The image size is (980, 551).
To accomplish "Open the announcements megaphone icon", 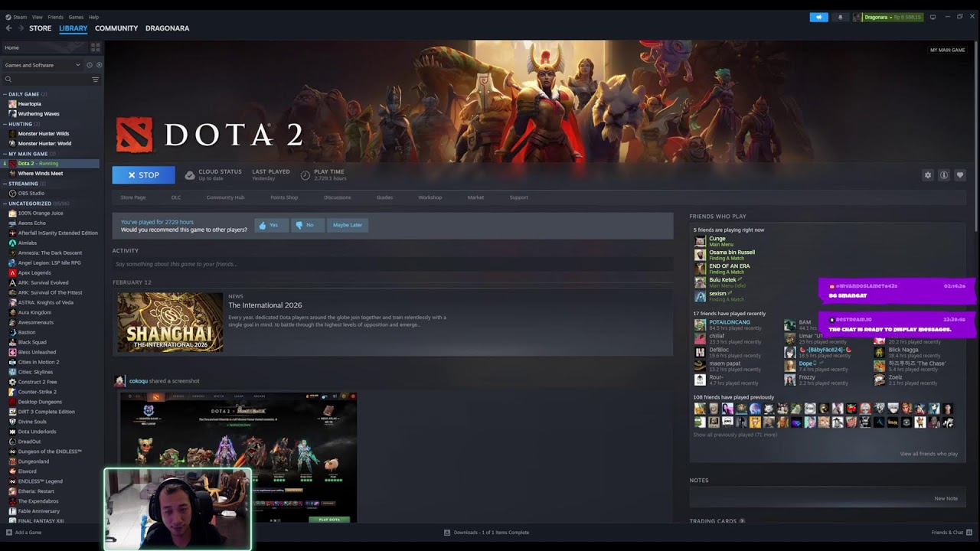I will pyautogui.click(x=818, y=17).
